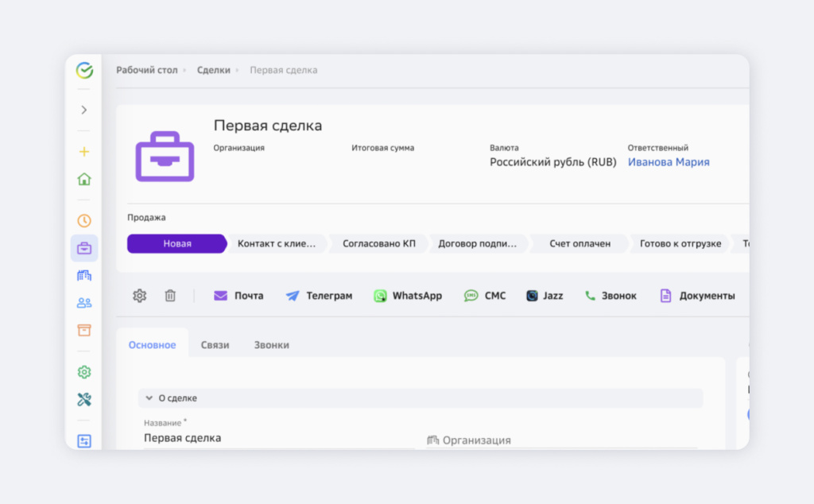This screenshot has width=814, height=504.
Task: Set deal stage to 'Согласовано КП'
Action: pyautogui.click(x=379, y=244)
